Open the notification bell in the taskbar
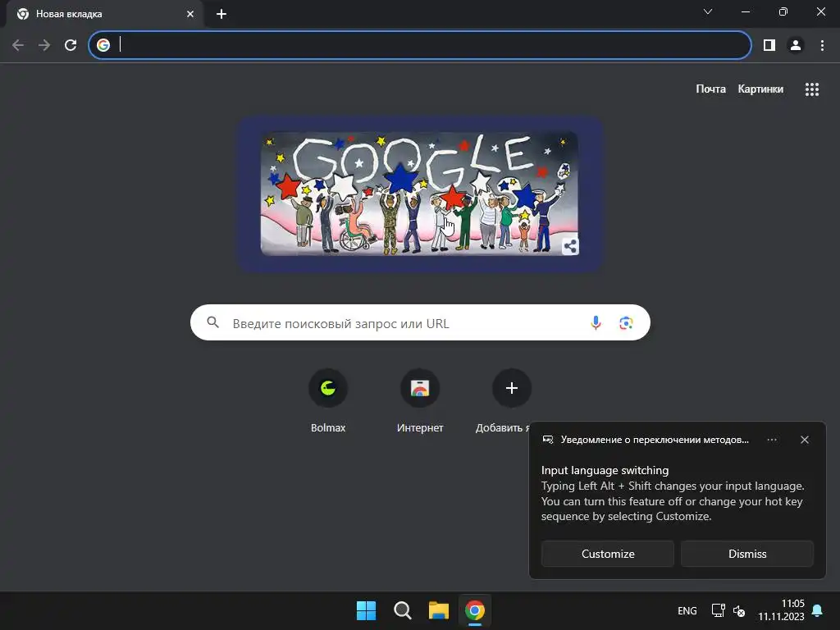Viewport: 840px width, 630px height. tap(818, 610)
